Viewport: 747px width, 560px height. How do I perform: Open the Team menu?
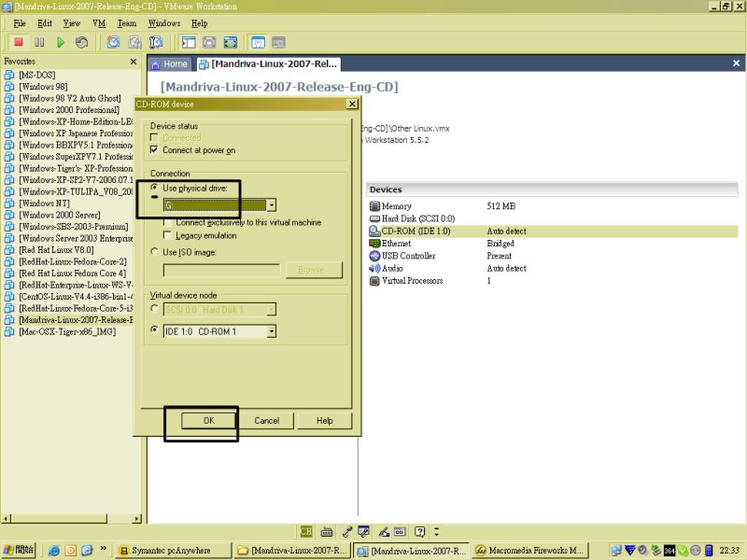(x=127, y=23)
